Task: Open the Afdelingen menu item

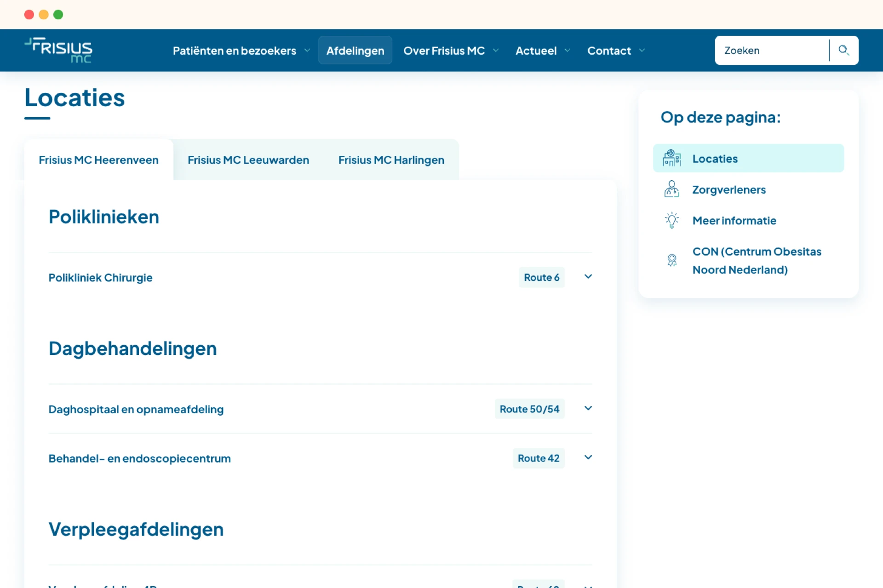Action: 355,50
